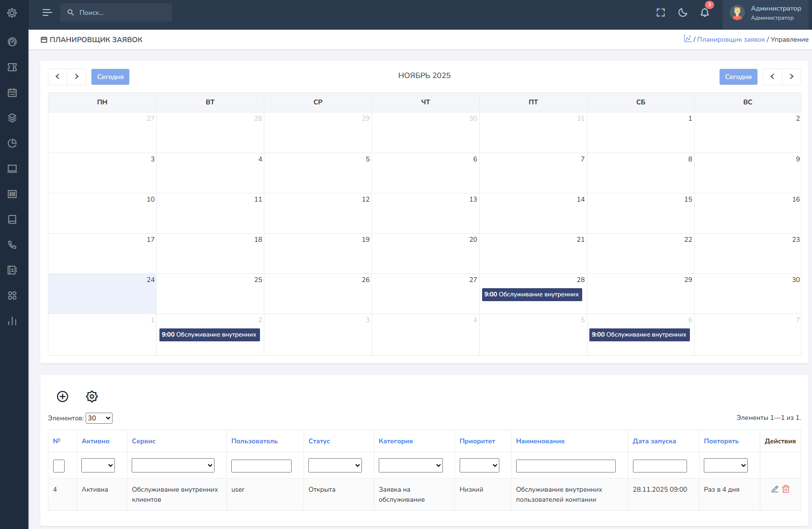Tick the select-all checkbox in table filter row
The width and height of the screenshot is (812, 529).
(59, 466)
